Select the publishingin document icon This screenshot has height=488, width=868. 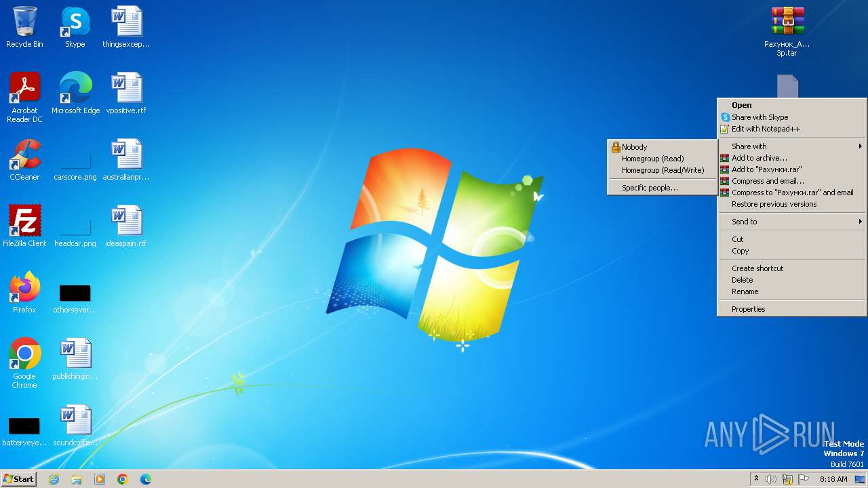pos(75,359)
